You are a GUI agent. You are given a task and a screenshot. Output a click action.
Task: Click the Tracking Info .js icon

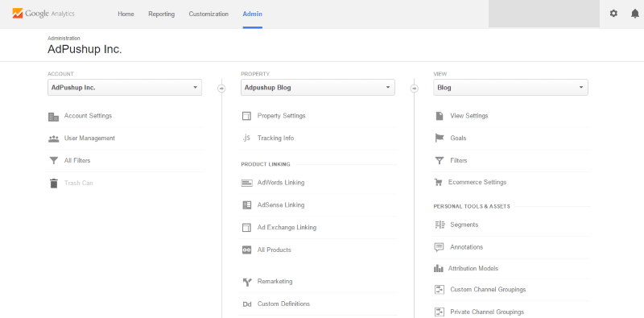pos(246,138)
